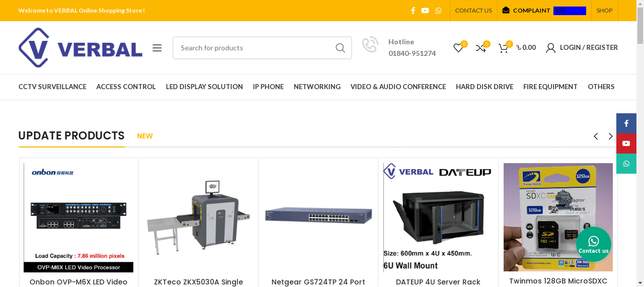644x287 pixels.
Task: Open CCTV Surveillance menu
Action: tap(52, 87)
